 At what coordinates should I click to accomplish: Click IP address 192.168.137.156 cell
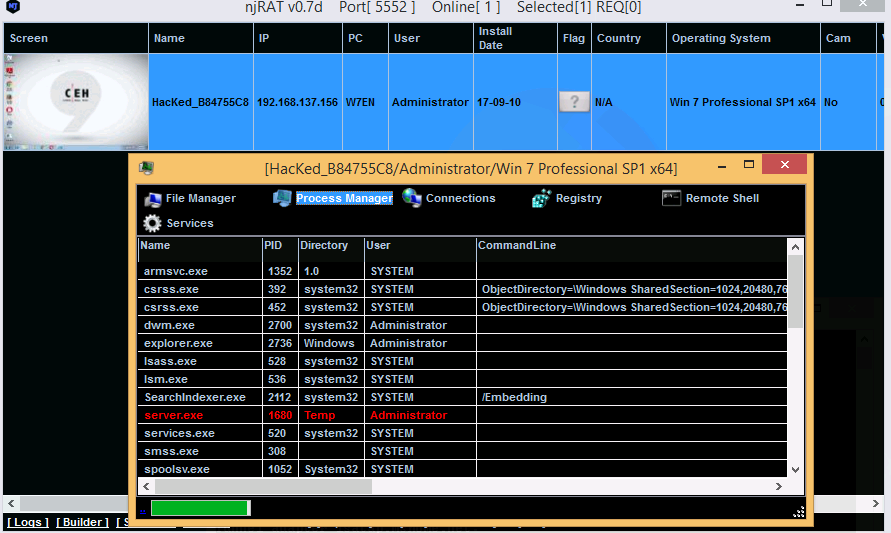click(297, 102)
